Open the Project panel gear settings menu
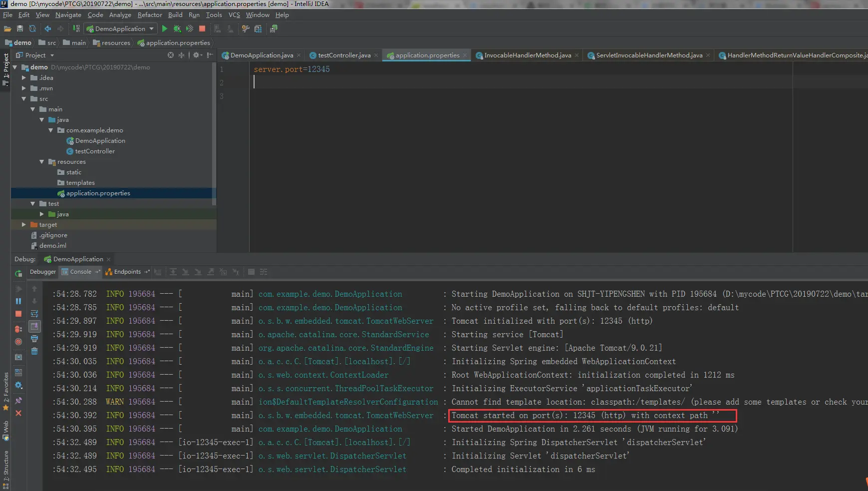 click(x=197, y=55)
